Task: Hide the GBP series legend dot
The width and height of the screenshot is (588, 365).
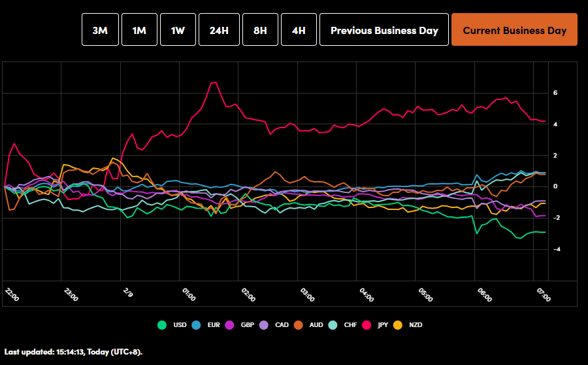Action: [x=229, y=325]
